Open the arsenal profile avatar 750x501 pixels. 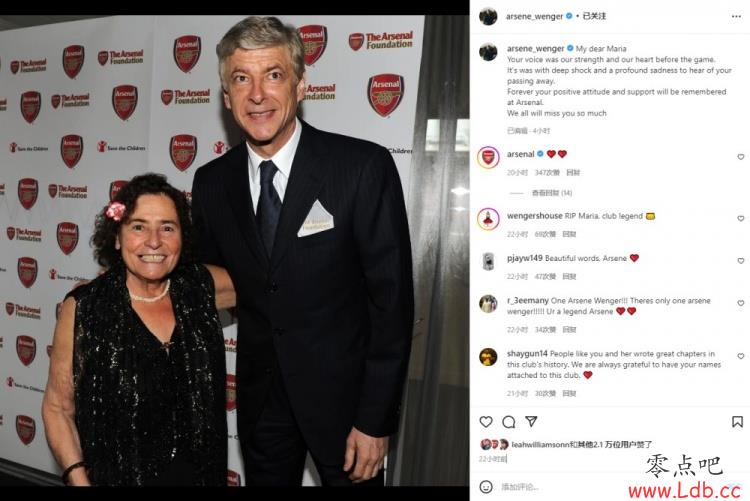pyautogui.click(x=488, y=157)
